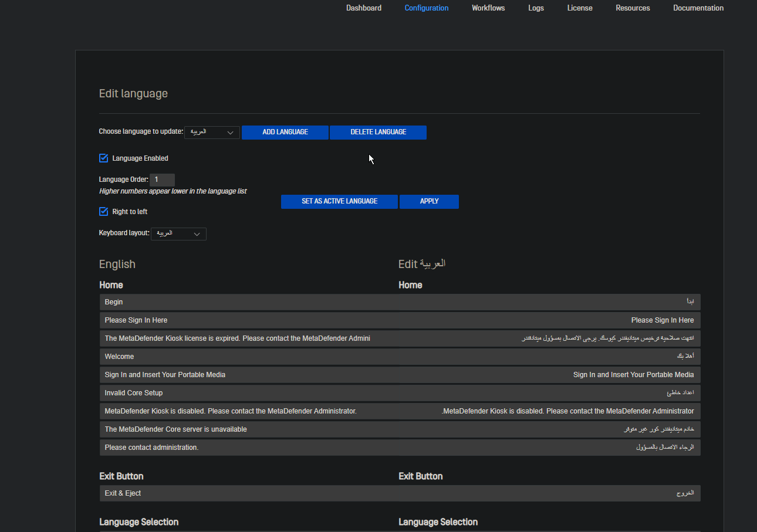Edit Arabic field for Sign In and Insert Media
The height and width of the screenshot is (532, 757).
tap(550, 375)
